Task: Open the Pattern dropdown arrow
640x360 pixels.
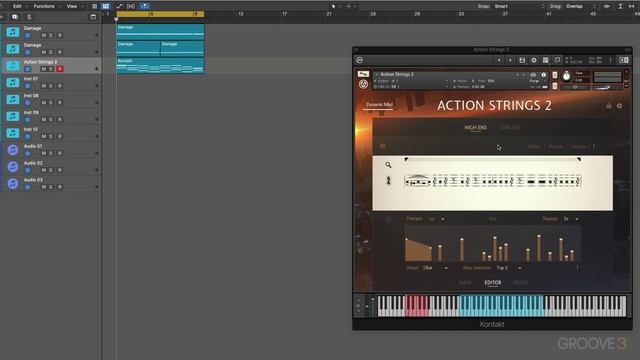Action: pos(443,219)
